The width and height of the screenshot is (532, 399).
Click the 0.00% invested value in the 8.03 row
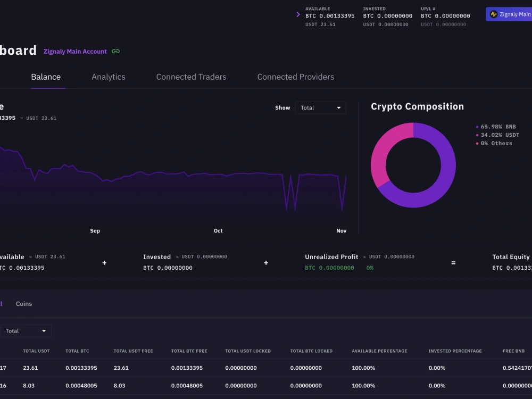(437, 385)
